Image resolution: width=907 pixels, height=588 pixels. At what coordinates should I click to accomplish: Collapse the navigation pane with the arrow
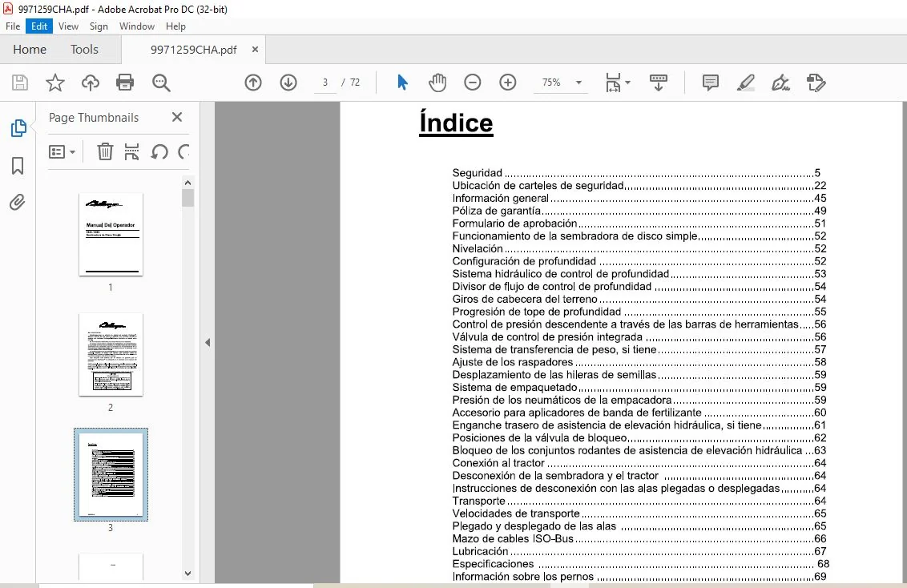coord(208,342)
